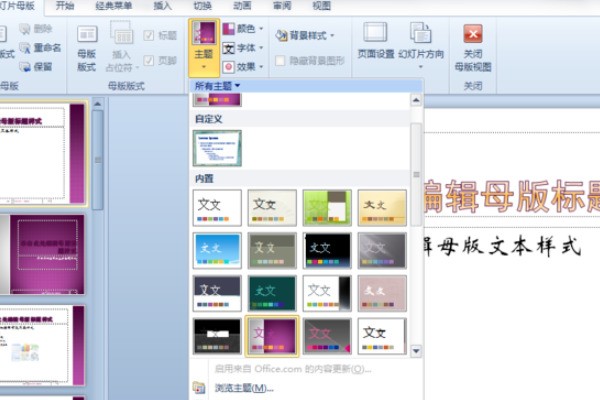Click 插入占位符 insert placeholder icon

click(122, 33)
